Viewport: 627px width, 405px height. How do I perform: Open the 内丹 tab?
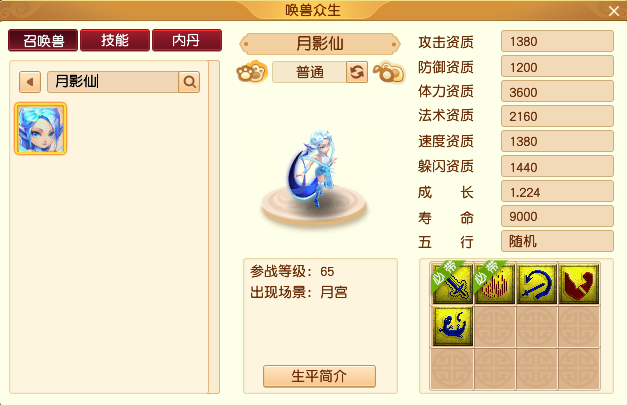(x=187, y=40)
